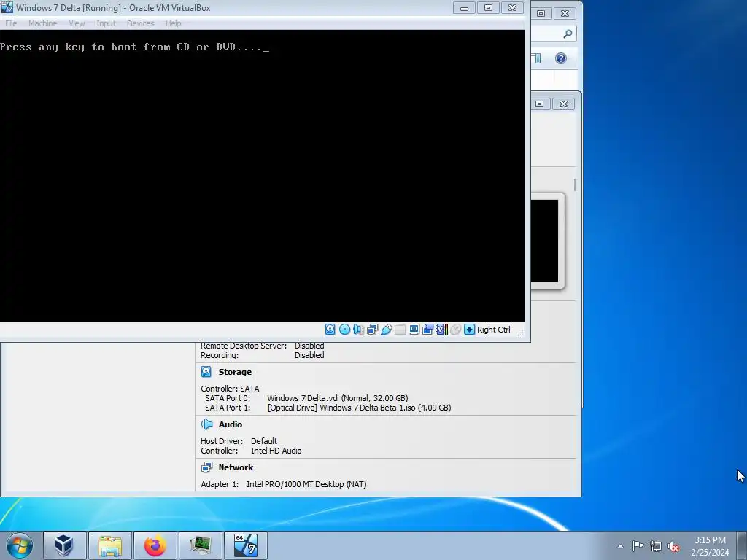
Task: Click the keyboard capture arrow indicator
Action: point(469,330)
